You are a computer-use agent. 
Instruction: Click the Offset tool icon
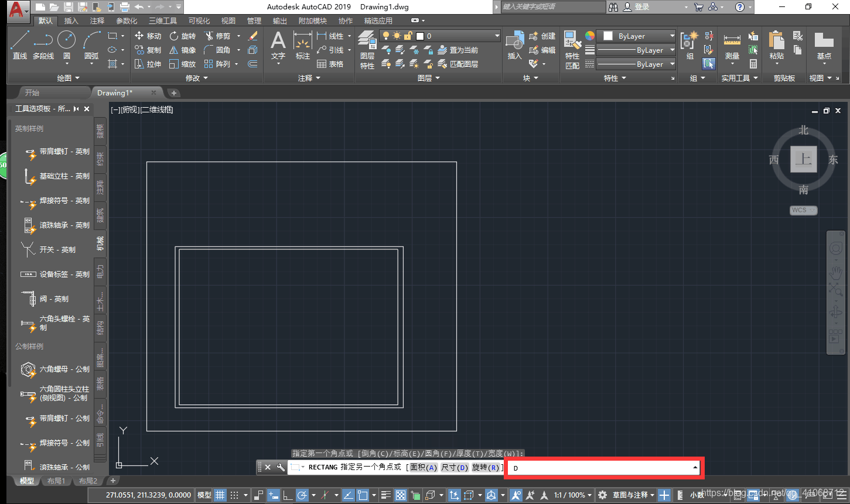coord(253,64)
